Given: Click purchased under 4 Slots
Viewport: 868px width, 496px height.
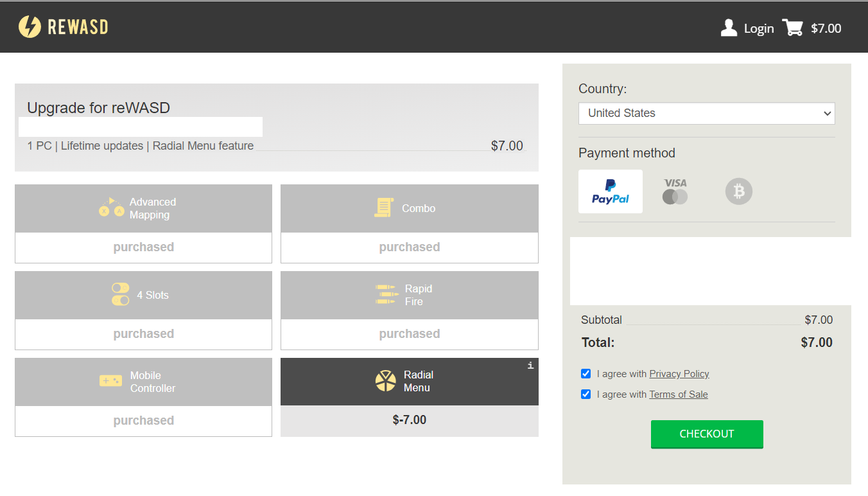Looking at the screenshot, I should point(144,333).
